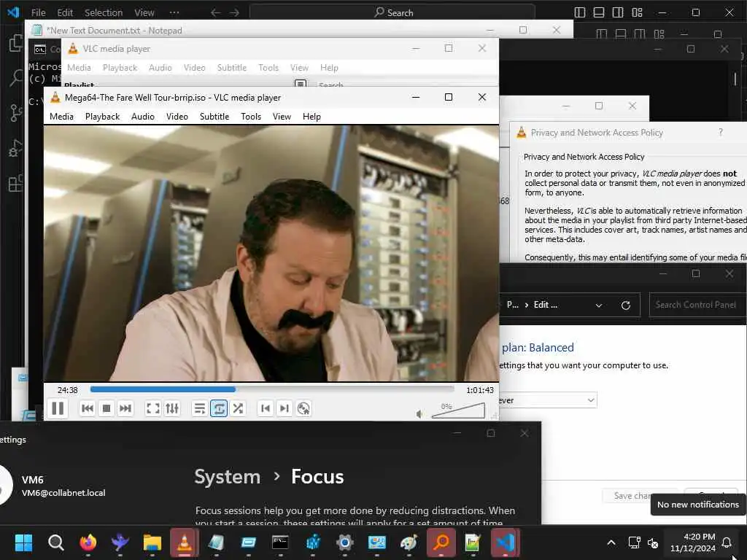
Task: Expand Control Panel address history dropdown
Action: 599,306
